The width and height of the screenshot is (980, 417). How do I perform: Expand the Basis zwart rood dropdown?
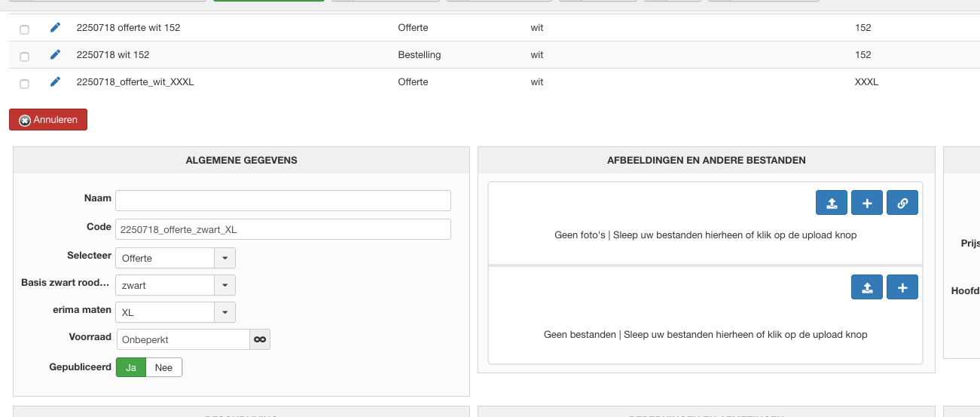click(x=224, y=285)
